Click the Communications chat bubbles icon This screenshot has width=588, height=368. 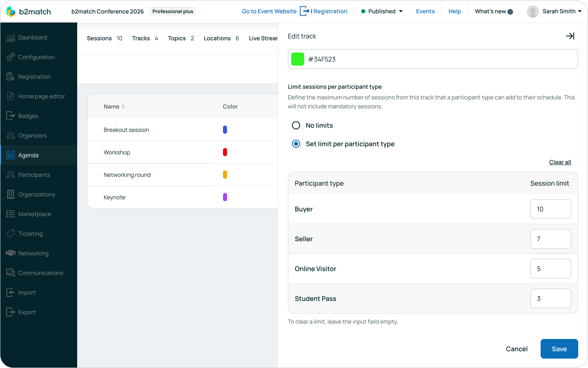point(11,273)
